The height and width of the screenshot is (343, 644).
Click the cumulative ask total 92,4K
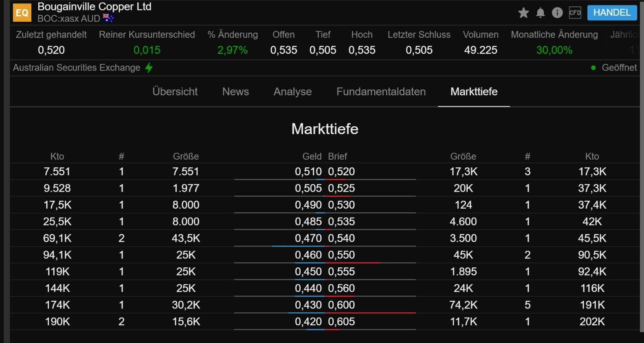pyautogui.click(x=592, y=272)
